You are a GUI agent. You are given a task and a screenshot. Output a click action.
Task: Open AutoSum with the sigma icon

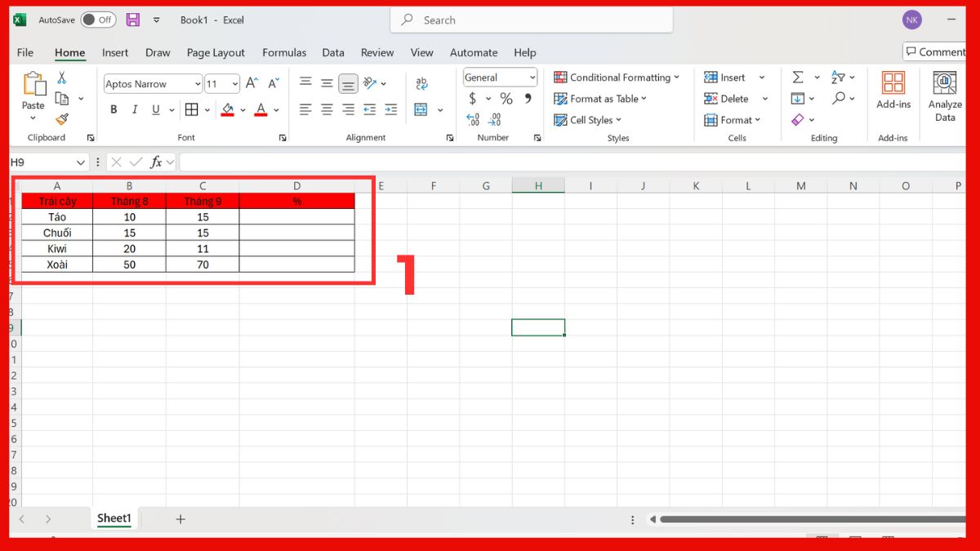click(798, 77)
